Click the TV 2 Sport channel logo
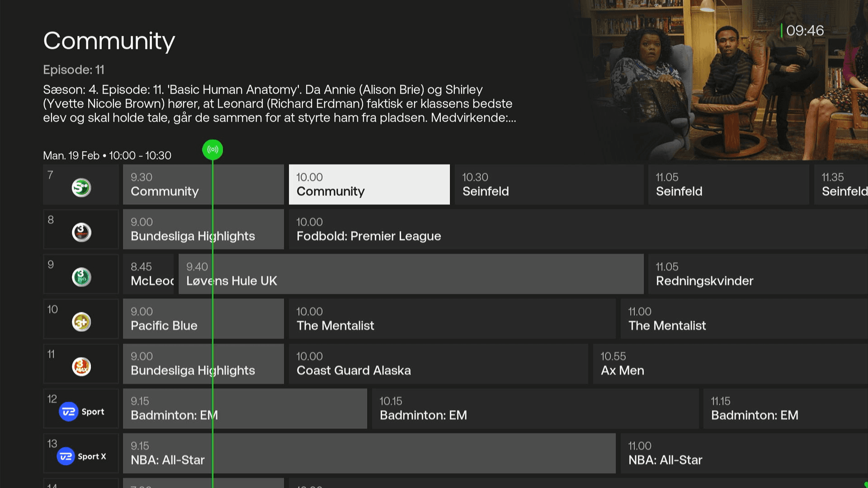Image resolution: width=868 pixels, height=488 pixels. 80,411
